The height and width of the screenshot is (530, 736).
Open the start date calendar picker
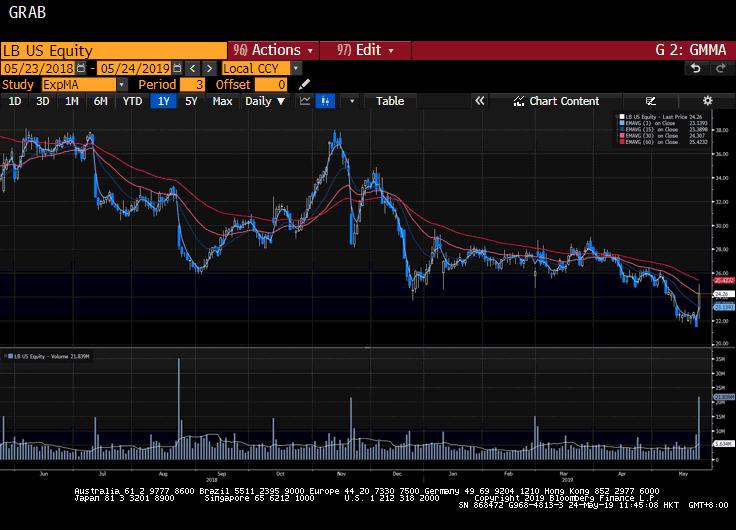tap(80, 68)
